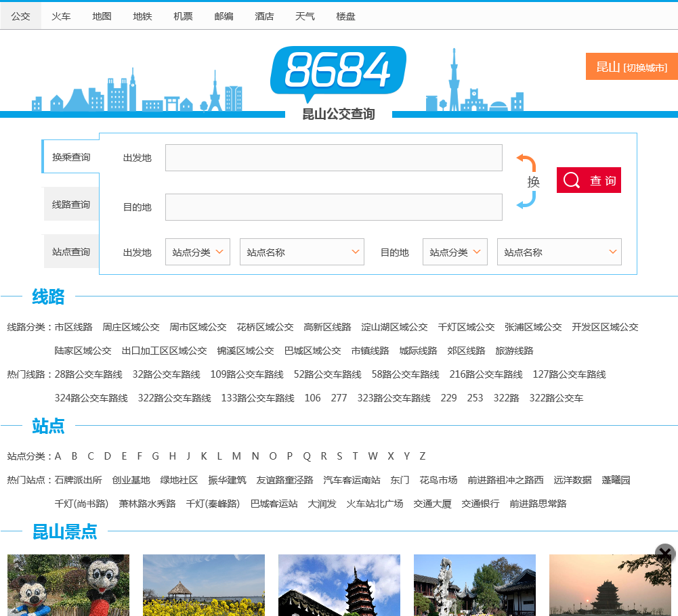This screenshot has height=616, width=678.
Task: Open 周庄区域公交 link
Action: pyautogui.click(x=131, y=327)
